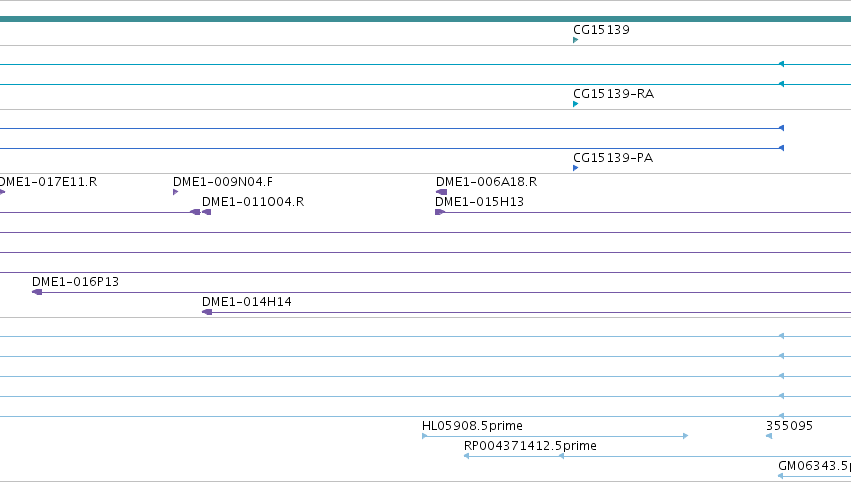This screenshot has width=851, height=482.
Task: Open the DME1-006A18.R feature label
Action: [x=486, y=182]
